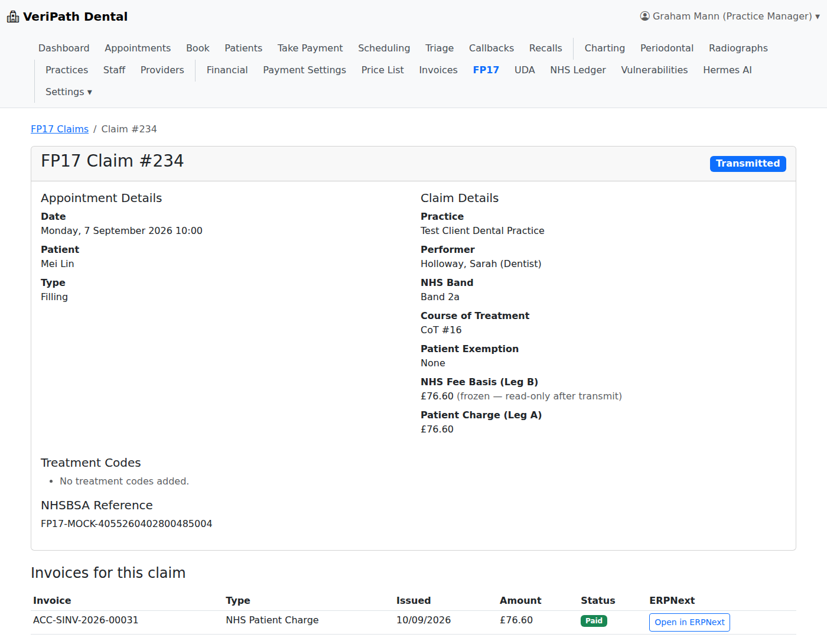Open the Staff page
This screenshot has height=644, width=827.
tap(114, 70)
